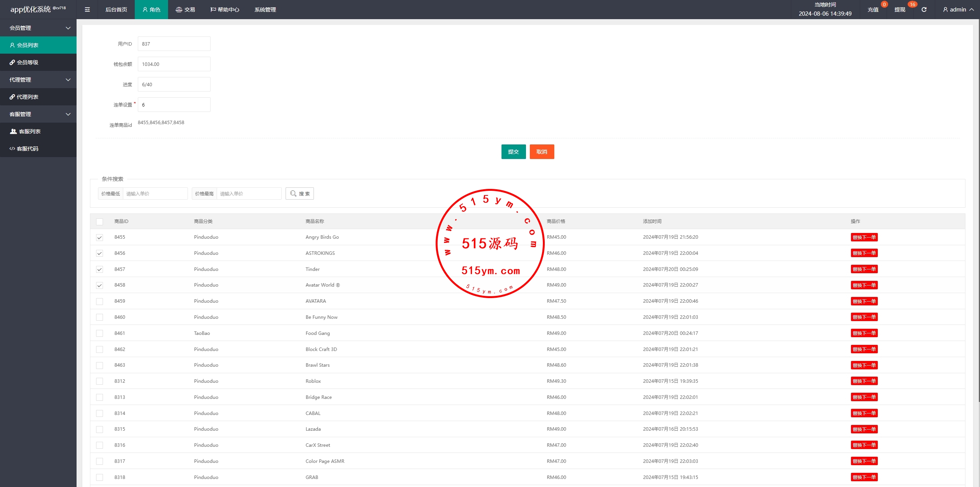
Task: Open the 系统管理 top menu
Action: click(x=265, y=10)
